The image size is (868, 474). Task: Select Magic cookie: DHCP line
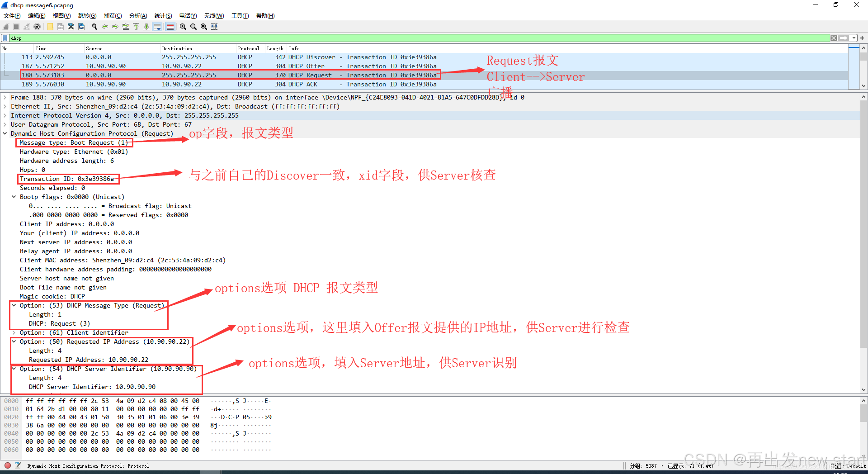pyautogui.click(x=52, y=296)
